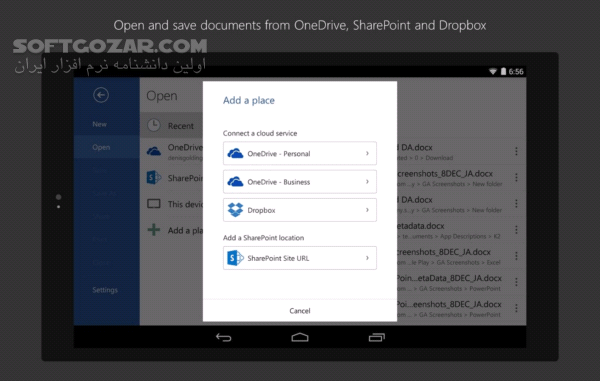Click the OneDrive cloud icon in Open list
Image resolution: width=600 pixels, height=381 pixels.
(x=154, y=151)
